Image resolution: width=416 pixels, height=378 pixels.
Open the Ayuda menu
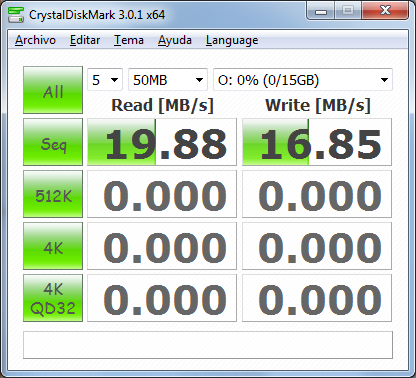tap(175, 40)
